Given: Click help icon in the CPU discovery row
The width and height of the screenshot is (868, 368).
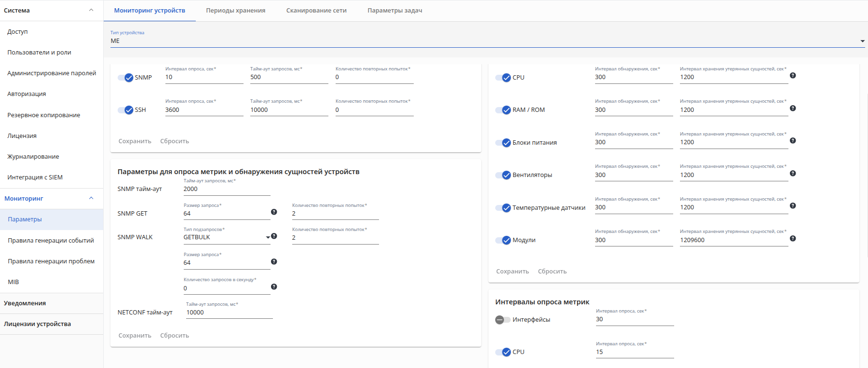Looking at the screenshot, I should click(793, 75).
